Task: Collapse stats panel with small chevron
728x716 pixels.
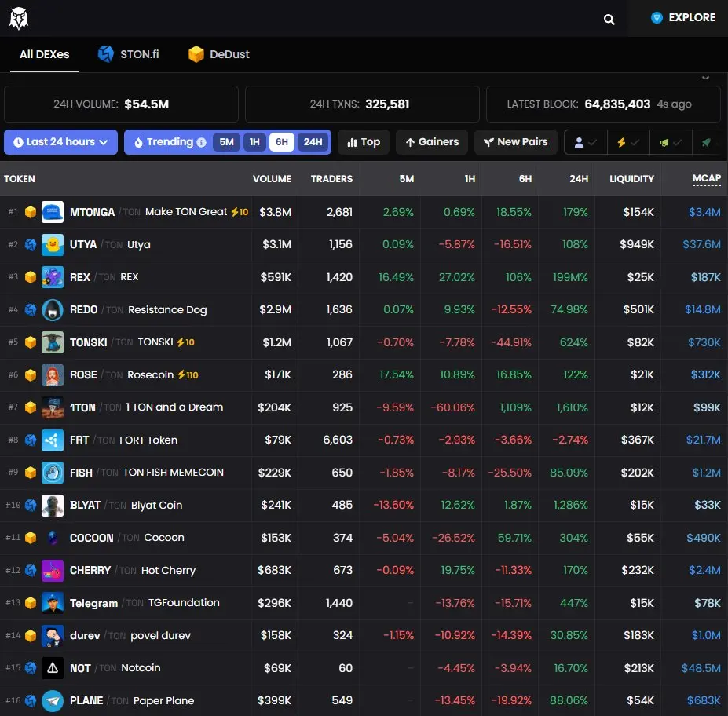Action: coord(705,78)
